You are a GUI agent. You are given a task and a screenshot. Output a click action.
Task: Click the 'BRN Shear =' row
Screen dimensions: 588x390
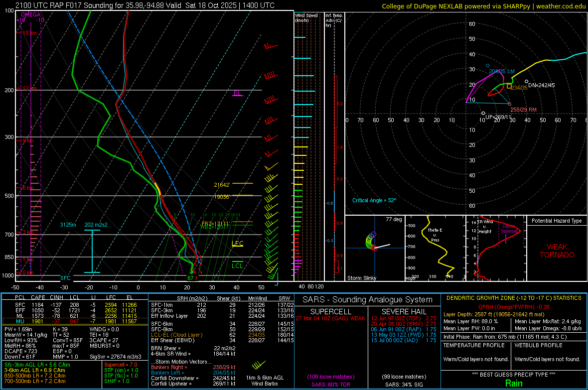pos(193,348)
